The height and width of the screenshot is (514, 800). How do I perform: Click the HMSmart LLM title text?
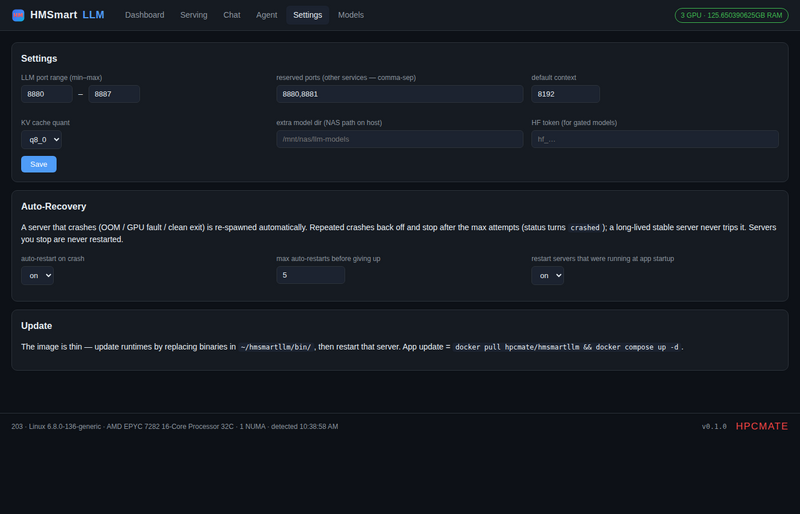point(67,15)
